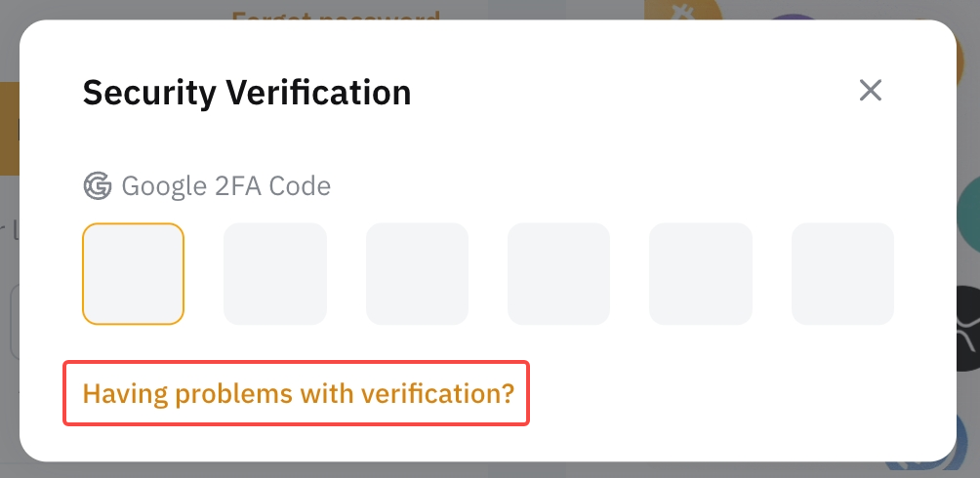Click the yellow button behind dialog's left edge
This screenshot has height=478, width=980.
click(9, 127)
